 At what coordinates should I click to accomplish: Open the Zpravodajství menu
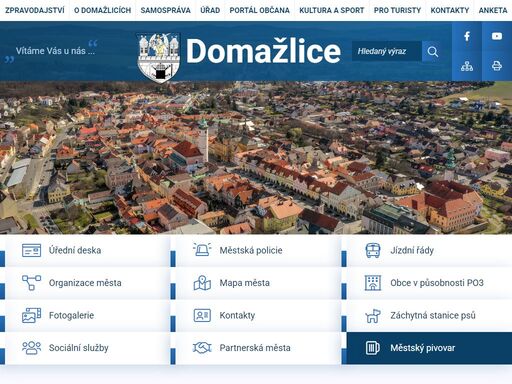coord(35,10)
